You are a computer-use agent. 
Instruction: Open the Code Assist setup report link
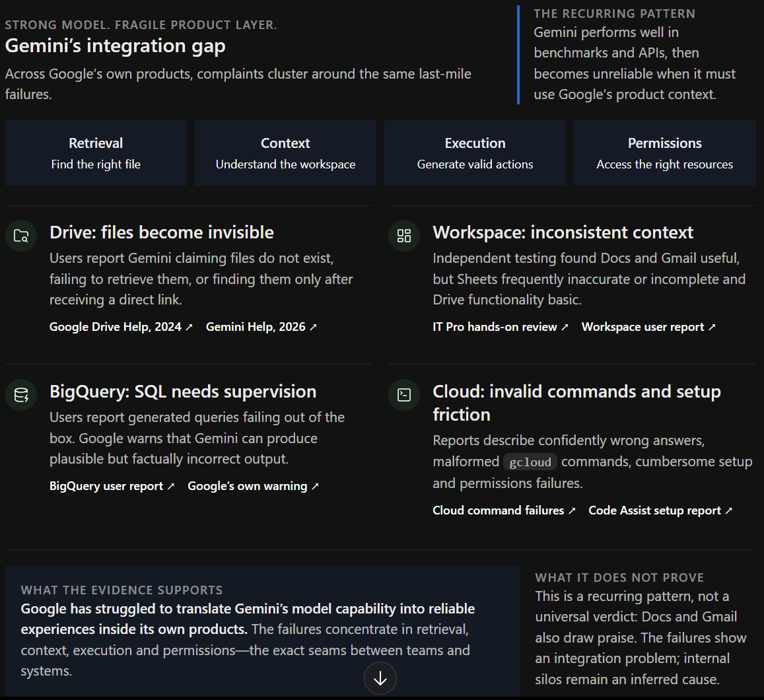tap(660, 510)
